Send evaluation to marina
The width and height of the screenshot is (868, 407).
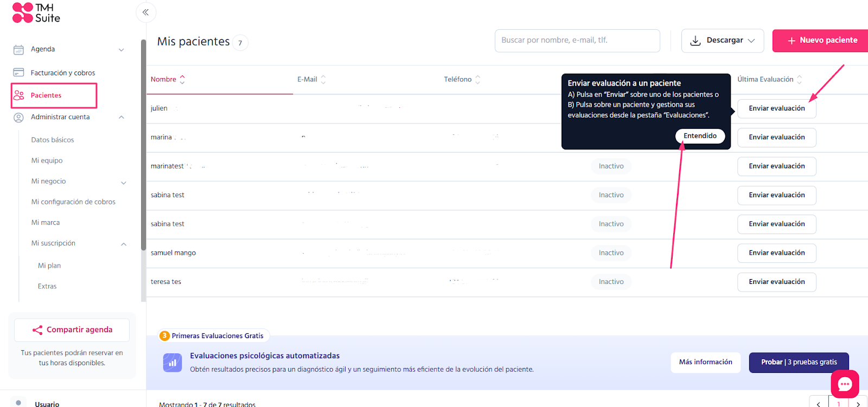point(777,137)
